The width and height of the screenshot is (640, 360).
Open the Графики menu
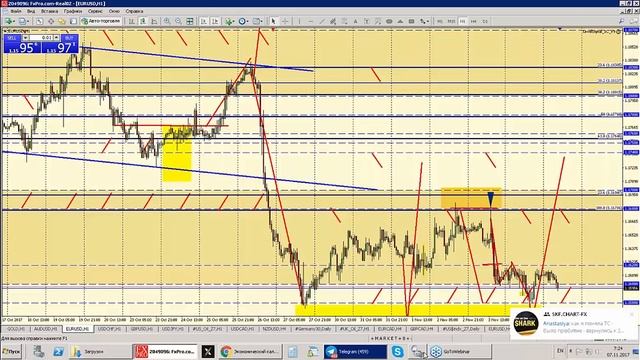pos(73,11)
